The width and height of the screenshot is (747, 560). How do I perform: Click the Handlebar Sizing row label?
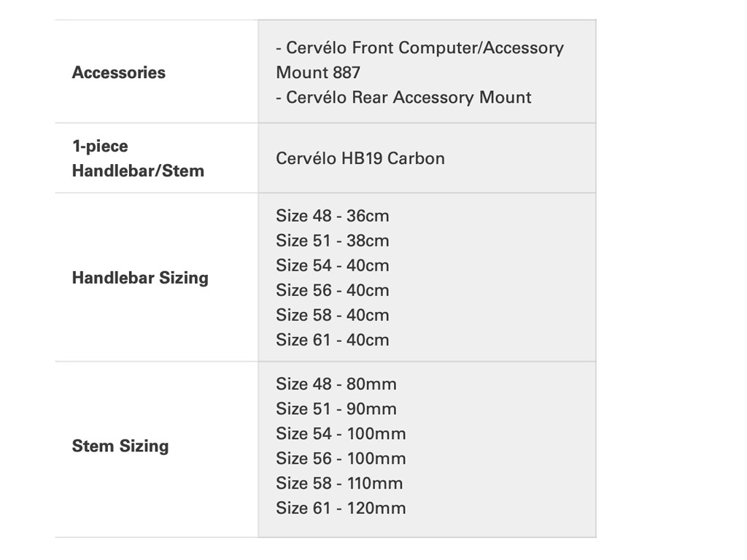(x=140, y=278)
